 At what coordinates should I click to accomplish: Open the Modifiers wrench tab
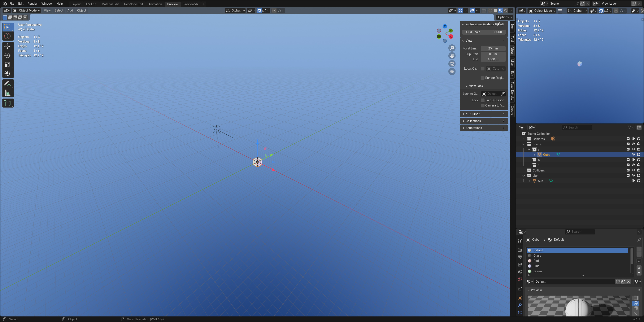click(520, 305)
